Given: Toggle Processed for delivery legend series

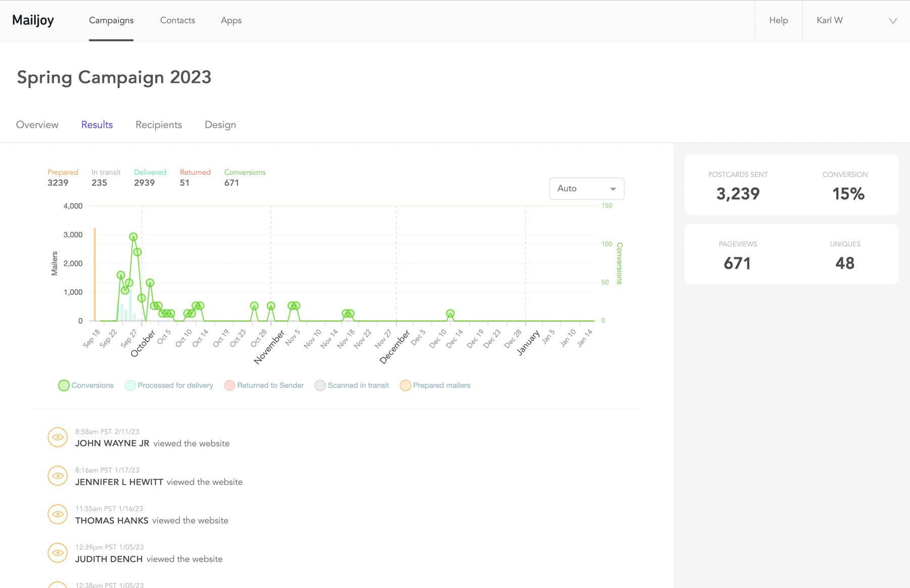Looking at the screenshot, I should pyautogui.click(x=169, y=385).
